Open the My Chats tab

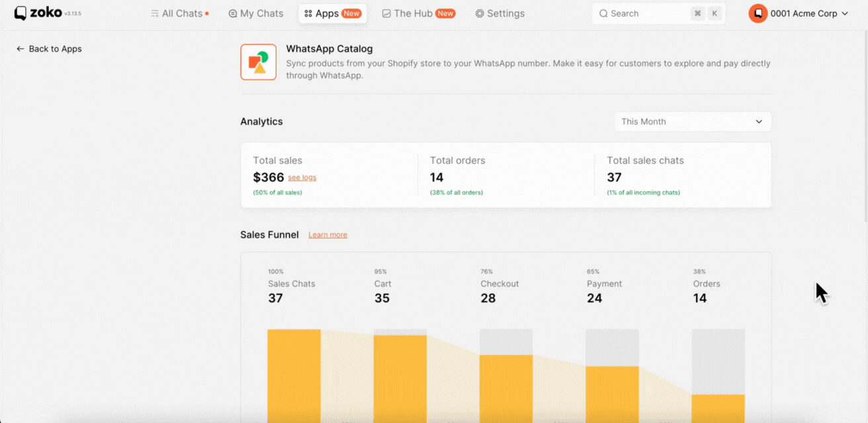click(256, 13)
